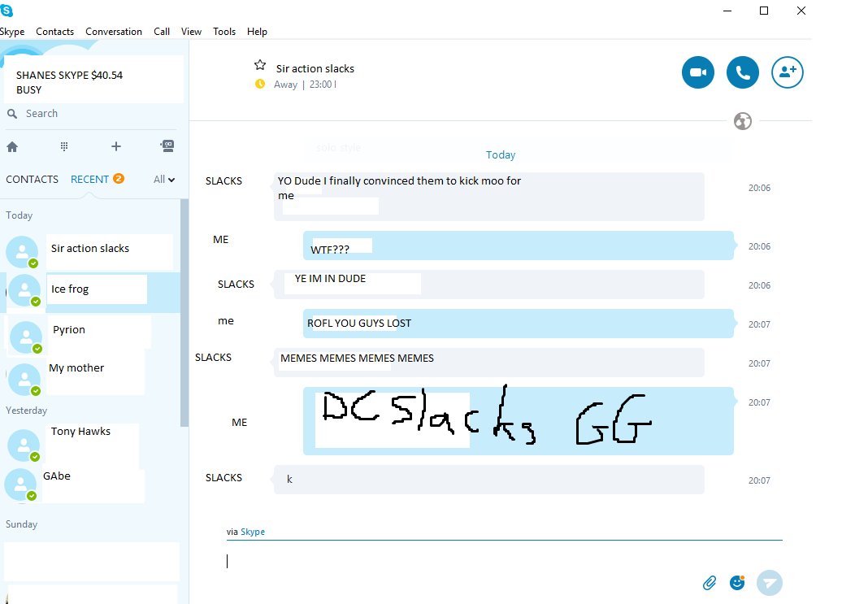Click the Skype link after via
868x604 pixels.
(x=253, y=532)
